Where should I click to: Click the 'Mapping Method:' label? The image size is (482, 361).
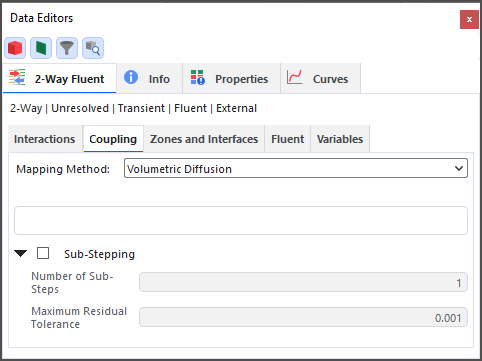[63, 169]
